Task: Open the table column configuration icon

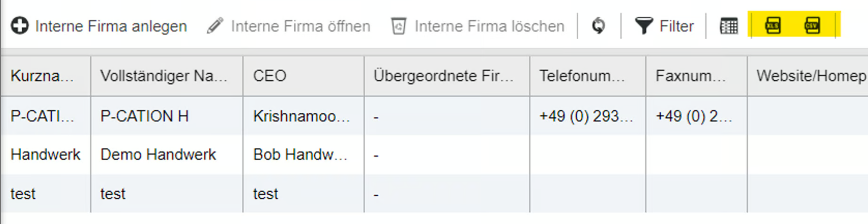Action: [729, 26]
